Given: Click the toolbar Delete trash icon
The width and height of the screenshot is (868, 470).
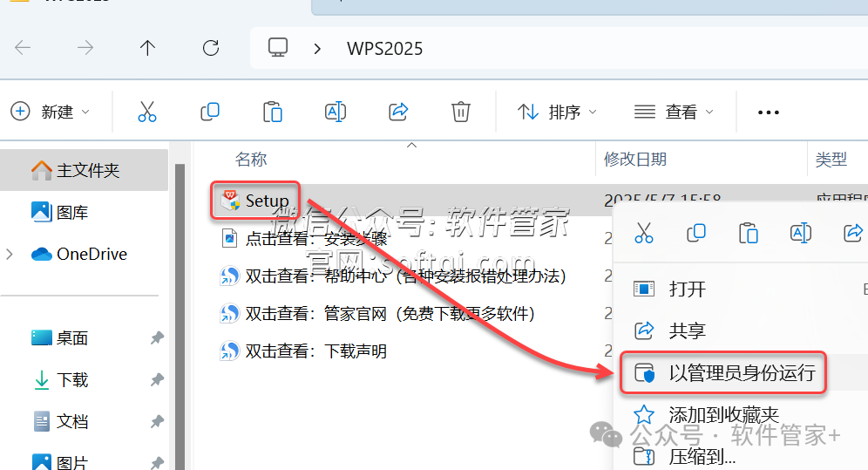Looking at the screenshot, I should pyautogui.click(x=460, y=112).
